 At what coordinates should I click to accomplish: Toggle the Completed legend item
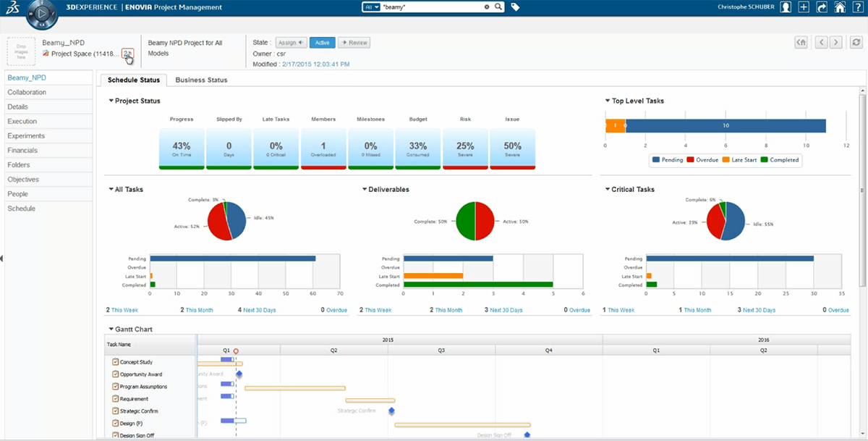coord(780,160)
